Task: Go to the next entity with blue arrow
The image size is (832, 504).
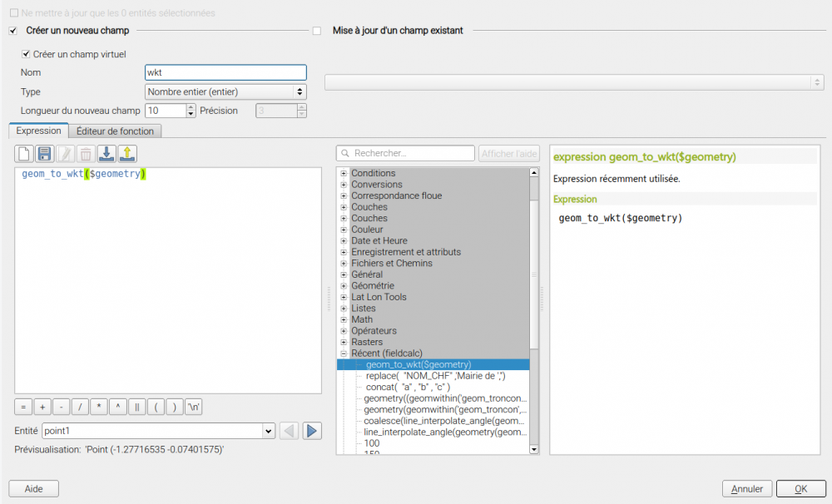Action: pos(312,431)
